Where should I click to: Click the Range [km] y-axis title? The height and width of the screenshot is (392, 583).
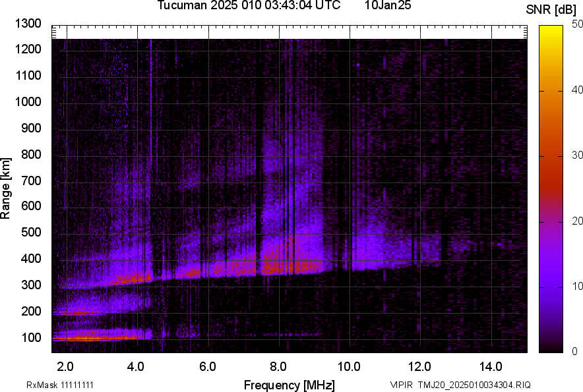pos(7,188)
